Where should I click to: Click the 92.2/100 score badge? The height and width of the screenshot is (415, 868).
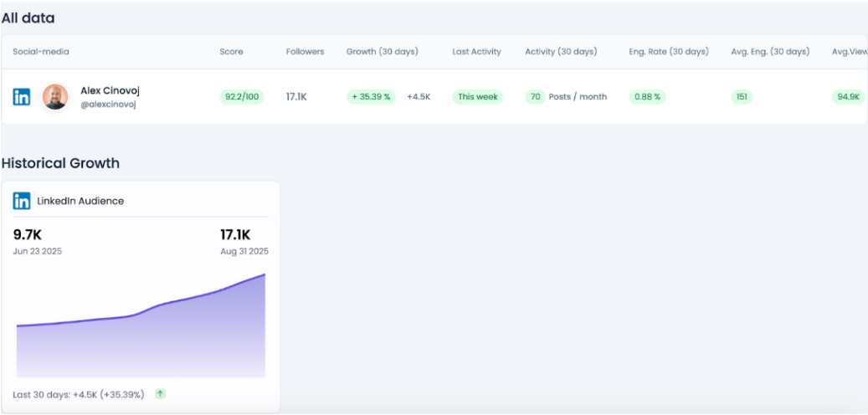(242, 97)
